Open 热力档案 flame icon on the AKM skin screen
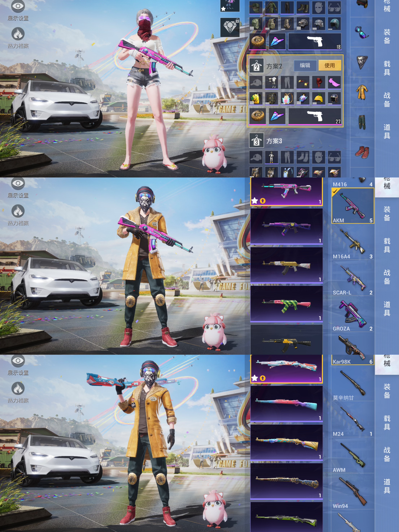Image resolution: width=399 pixels, height=532 pixels. click(x=18, y=211)
